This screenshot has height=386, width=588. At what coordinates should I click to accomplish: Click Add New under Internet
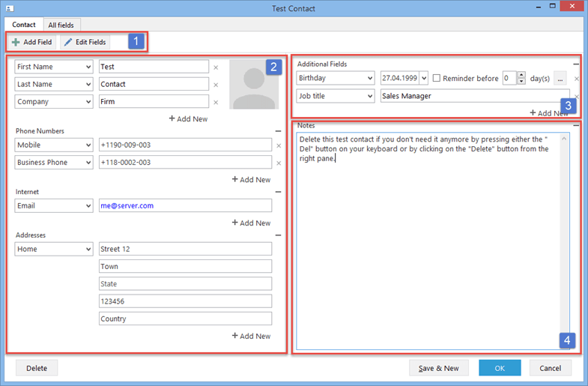coord(251,223)
